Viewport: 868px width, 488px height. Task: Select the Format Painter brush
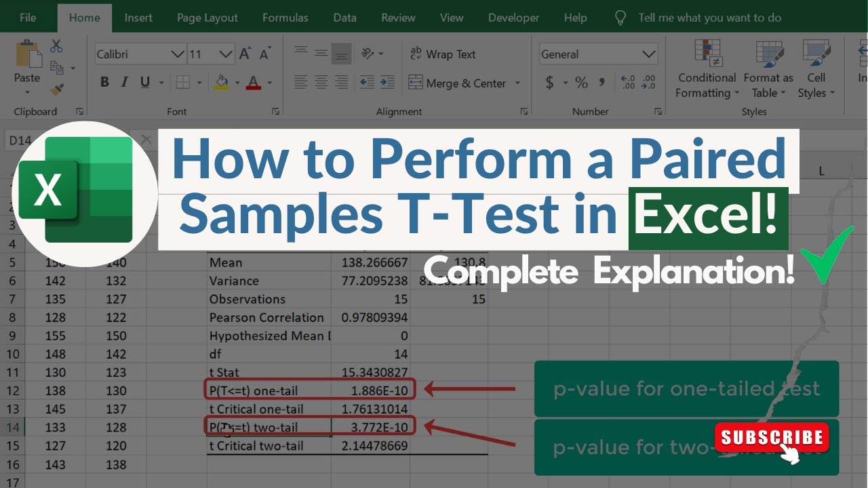[x=56, y=89]
